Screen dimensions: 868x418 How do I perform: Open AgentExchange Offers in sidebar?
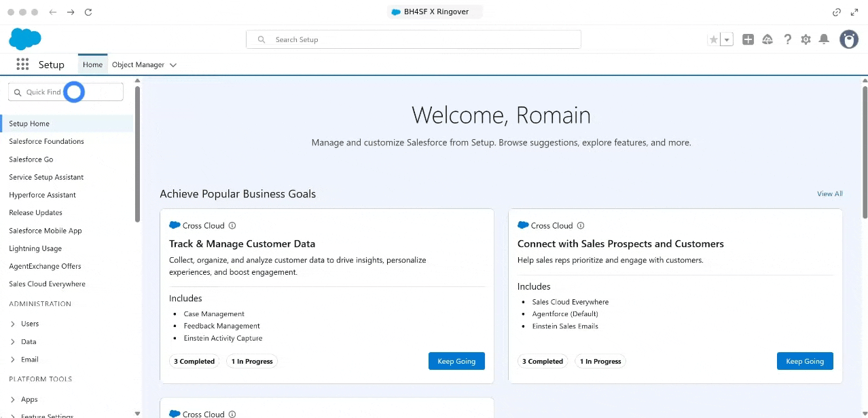click(45, 266)
